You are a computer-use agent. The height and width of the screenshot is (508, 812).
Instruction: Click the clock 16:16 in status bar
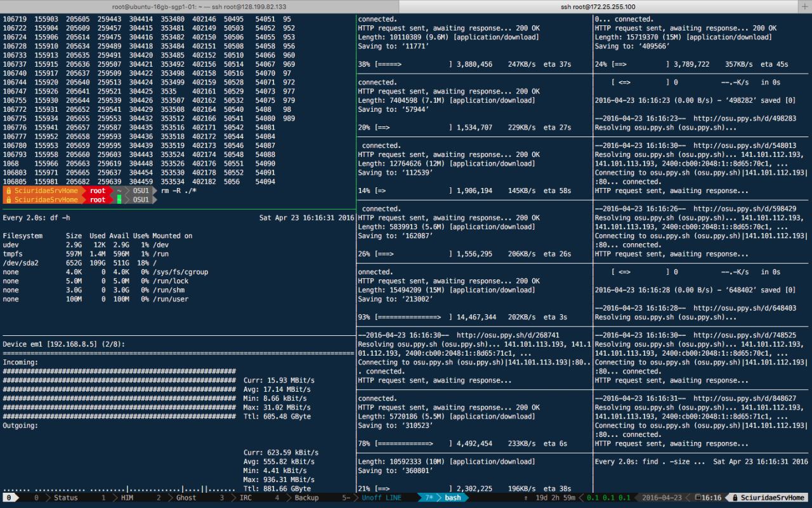[711, 498]
